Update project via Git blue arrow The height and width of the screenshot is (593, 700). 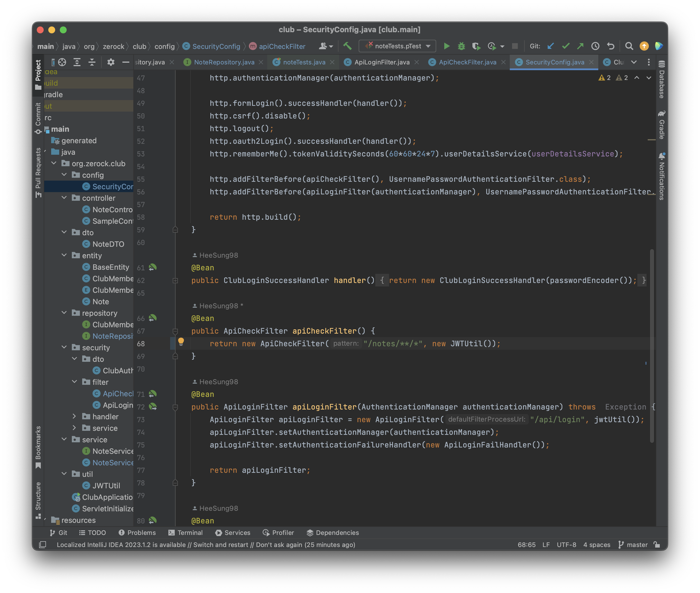coord(550,46)
